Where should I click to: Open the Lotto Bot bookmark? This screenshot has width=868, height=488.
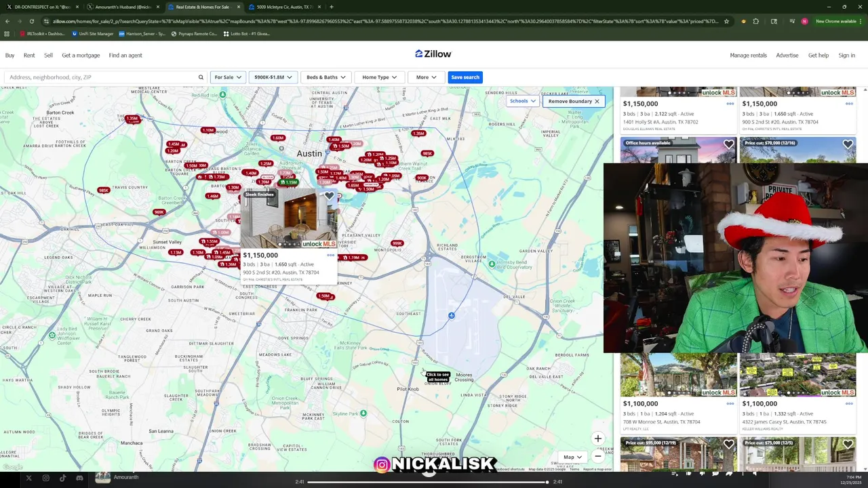pyautogui.click(x=246, y=33)
